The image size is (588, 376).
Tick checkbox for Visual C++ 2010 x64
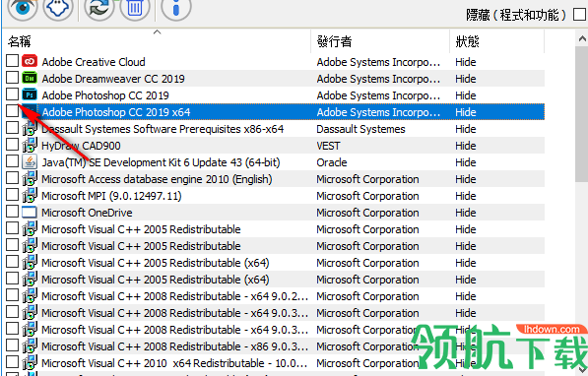pyautogui.click(x=13, y=362)
